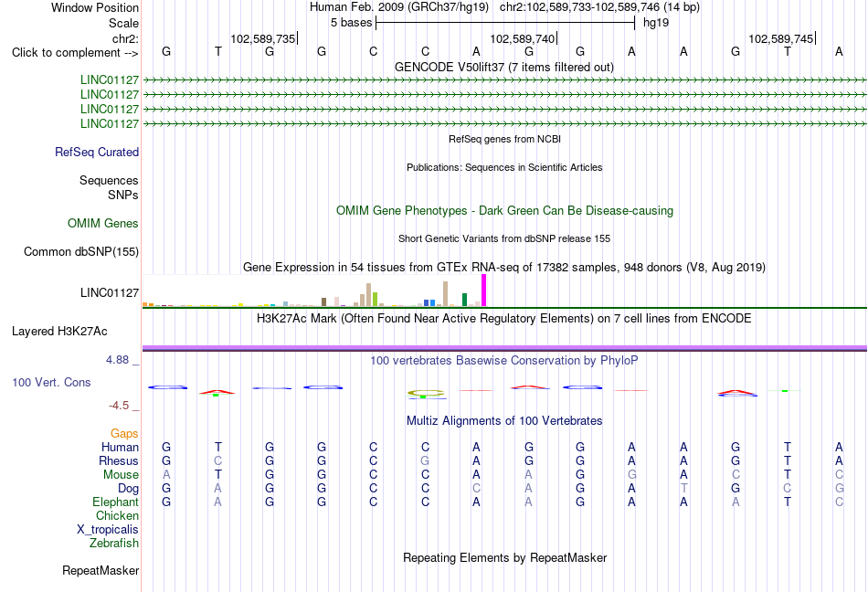The height and width of the screenshot is (592, 868).
Task: Select the Dog species row label
Action: click(x=129, y=489)
